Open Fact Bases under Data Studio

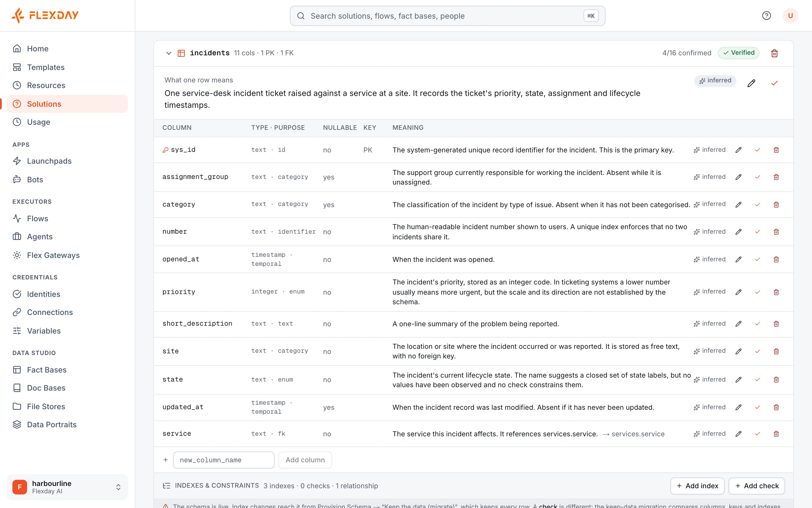pos(67,370)
